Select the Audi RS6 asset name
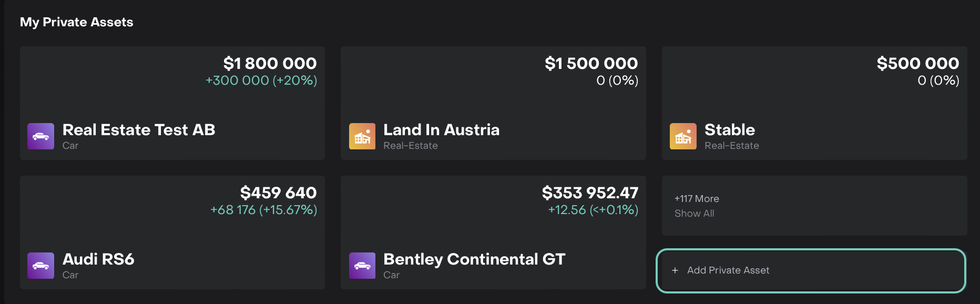 click(x=98, y=259)
